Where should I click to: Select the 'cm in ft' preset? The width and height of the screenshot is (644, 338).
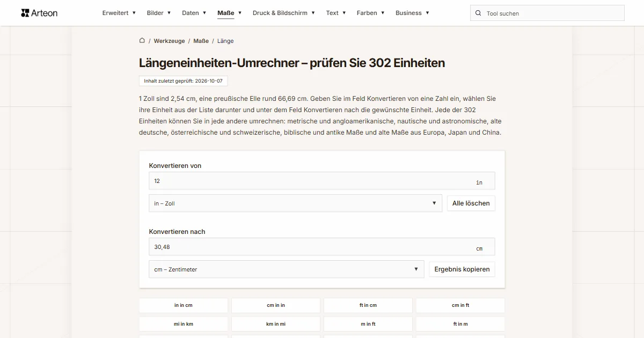[x=460, y=305]
